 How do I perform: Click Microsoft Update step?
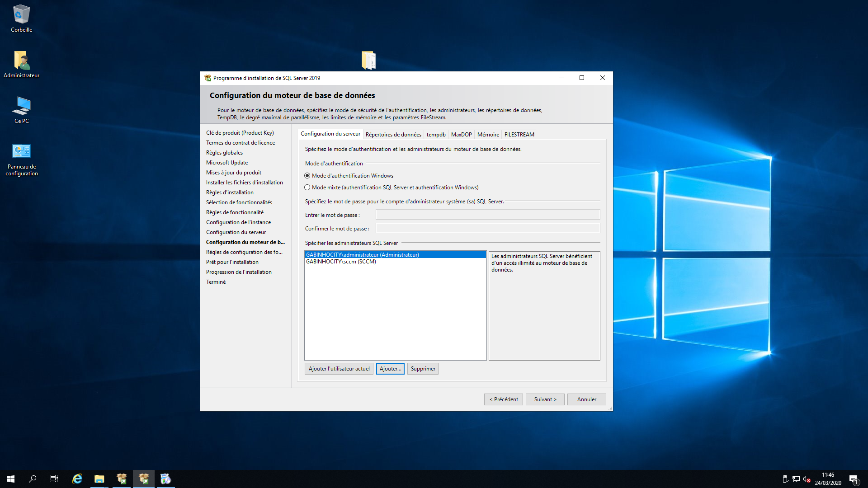point(227,163)
